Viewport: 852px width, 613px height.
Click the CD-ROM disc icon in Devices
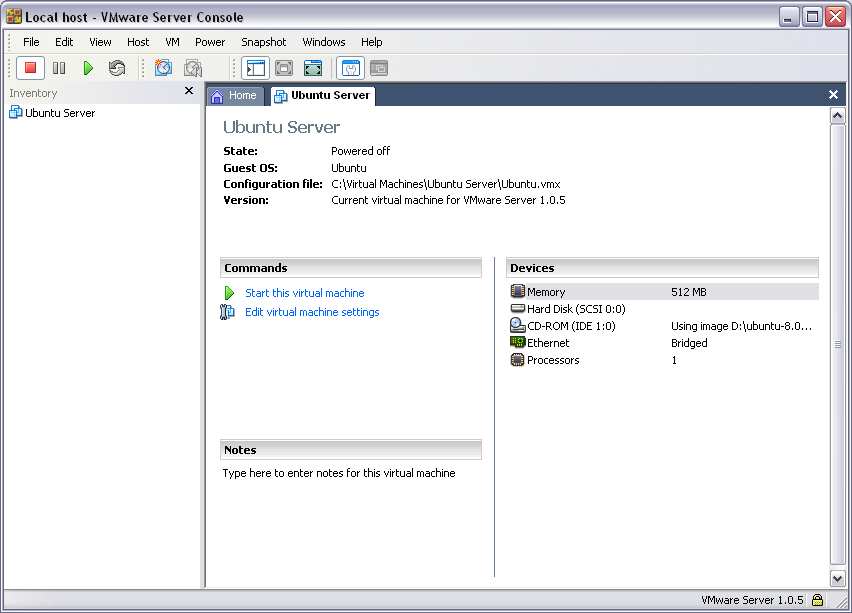[x=517, y=325]
